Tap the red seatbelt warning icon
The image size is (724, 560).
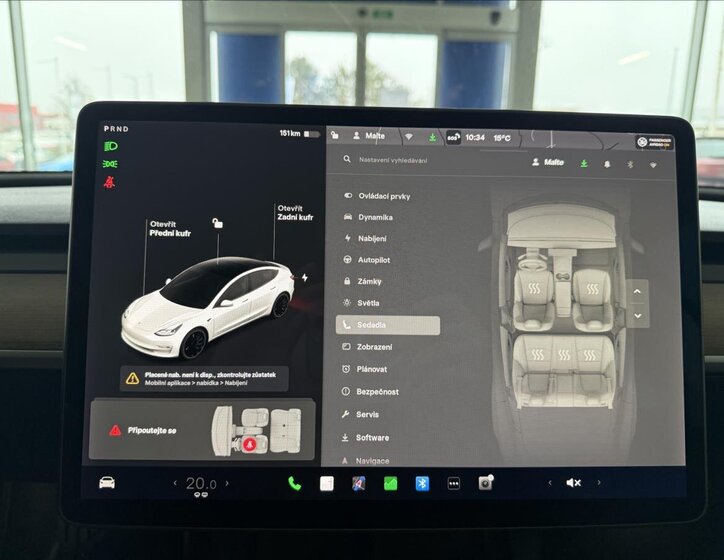109,182
